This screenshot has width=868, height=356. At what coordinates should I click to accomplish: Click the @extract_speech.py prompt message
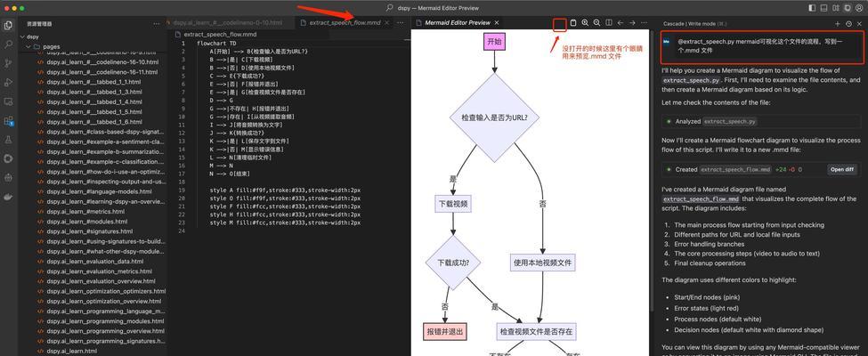(x=762, y=46)
